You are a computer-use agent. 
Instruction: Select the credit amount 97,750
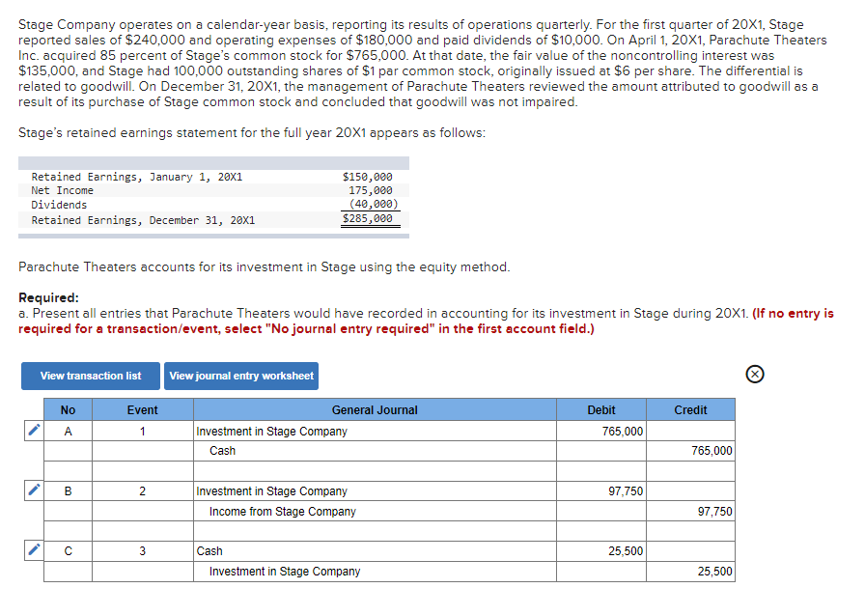pyautogui.click(x=690, y=511)
